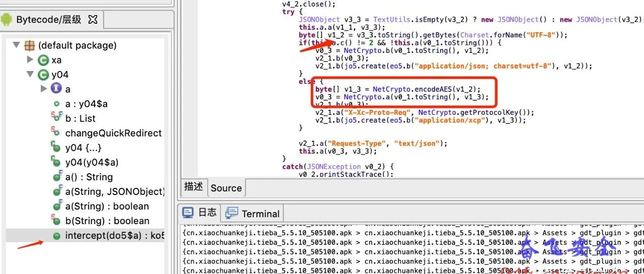Click the Android icon on Bytecode tab
This screenshot has width=644, height=274.
pyautogui.click(x=7, y=20)
